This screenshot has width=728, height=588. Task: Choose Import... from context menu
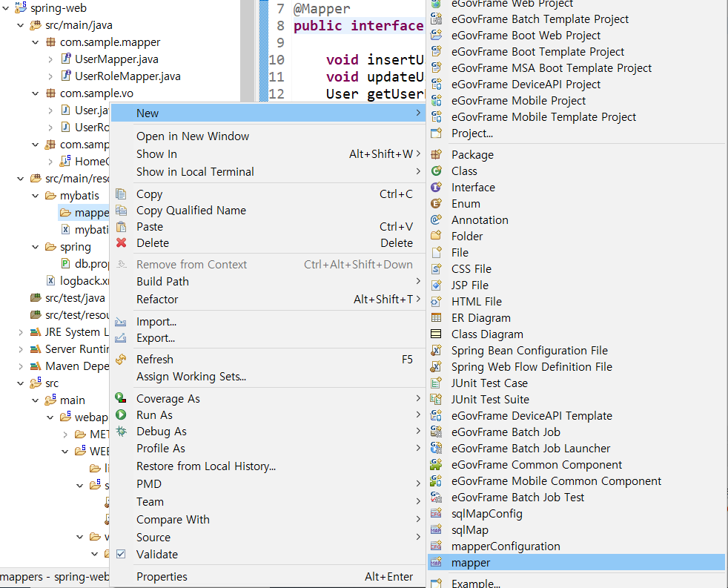[268, 321]
